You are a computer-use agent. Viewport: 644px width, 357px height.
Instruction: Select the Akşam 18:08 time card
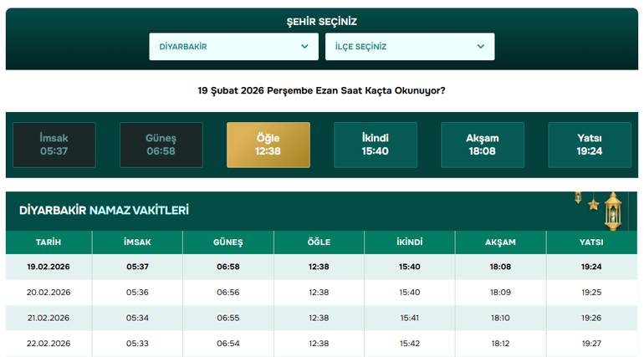[x=483, y=145]
